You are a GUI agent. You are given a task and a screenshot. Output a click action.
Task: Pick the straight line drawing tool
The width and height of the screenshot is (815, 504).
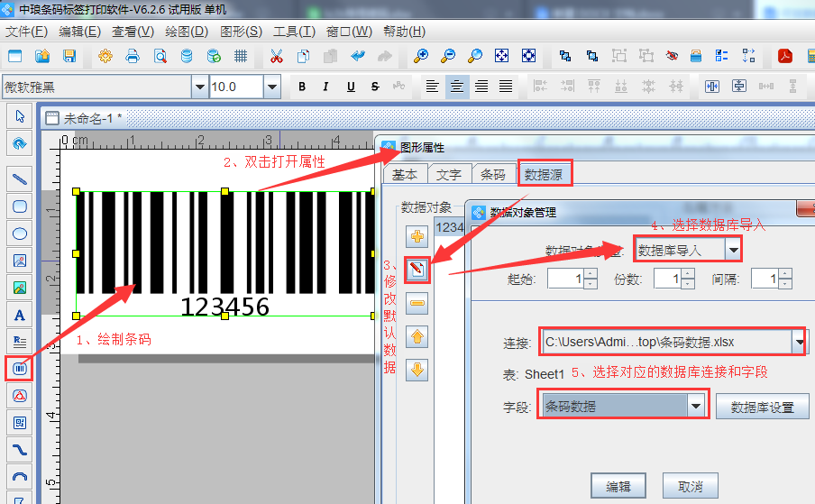(x=19, y=179)
